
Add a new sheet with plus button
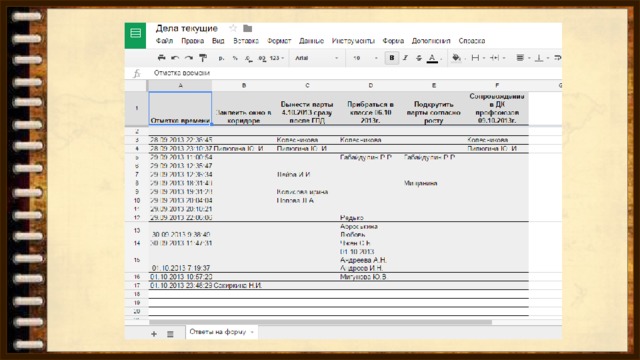(x=154, y=334)
